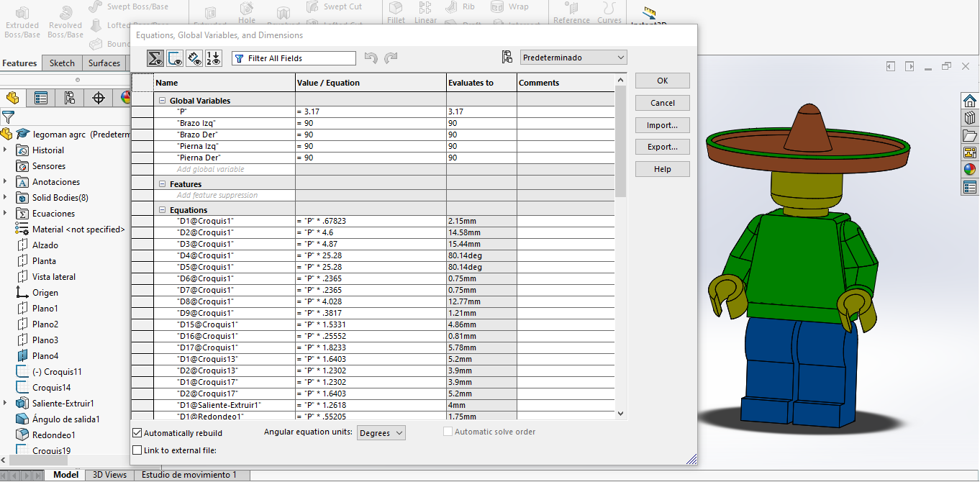Image resolution: width=980 pixels, height=482 pixels.
Task: Open Angular equation units Degrees dropdown
Action: click(x=381, y=433)
